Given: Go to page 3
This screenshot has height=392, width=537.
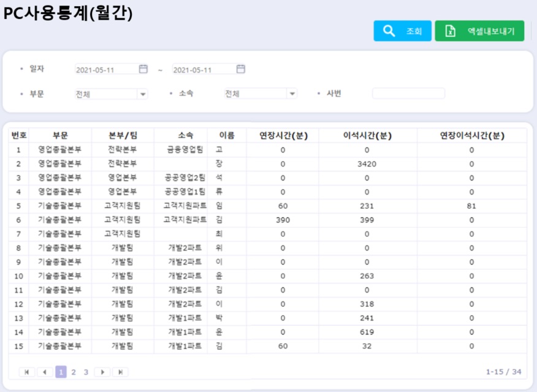Looking at the screenshot, I should (86, 372).
